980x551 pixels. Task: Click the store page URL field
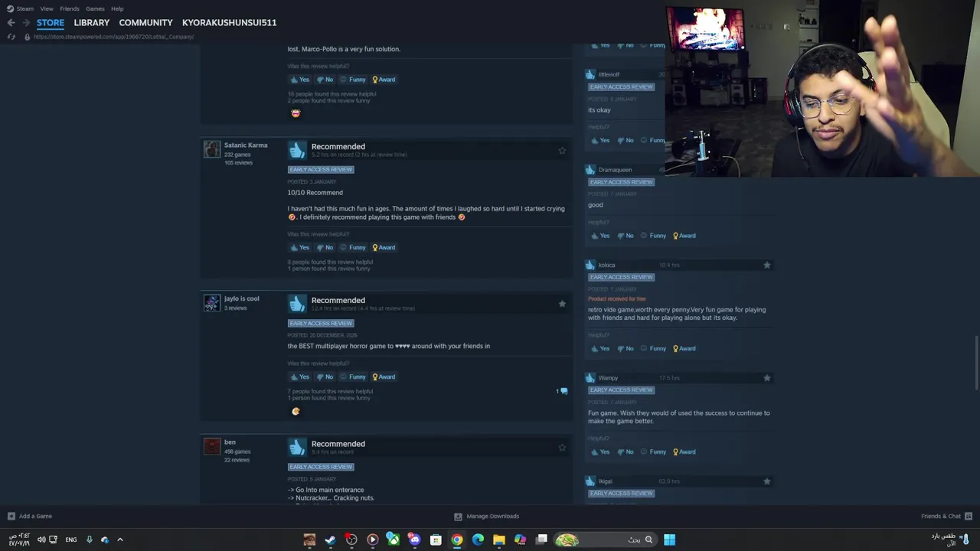click(x=113, y=37)
